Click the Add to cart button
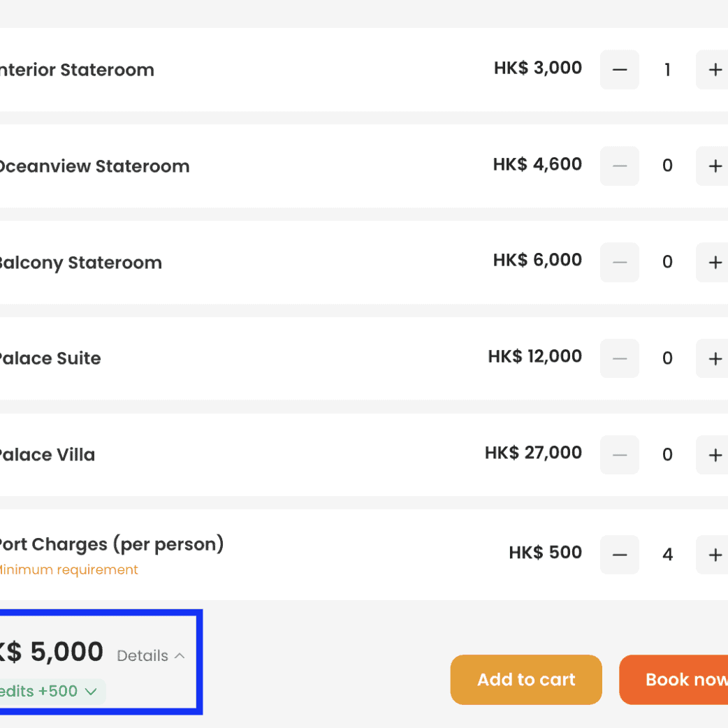Image resolution: width=728 pixels, height=728 pixels. click(x=525, y=680)
